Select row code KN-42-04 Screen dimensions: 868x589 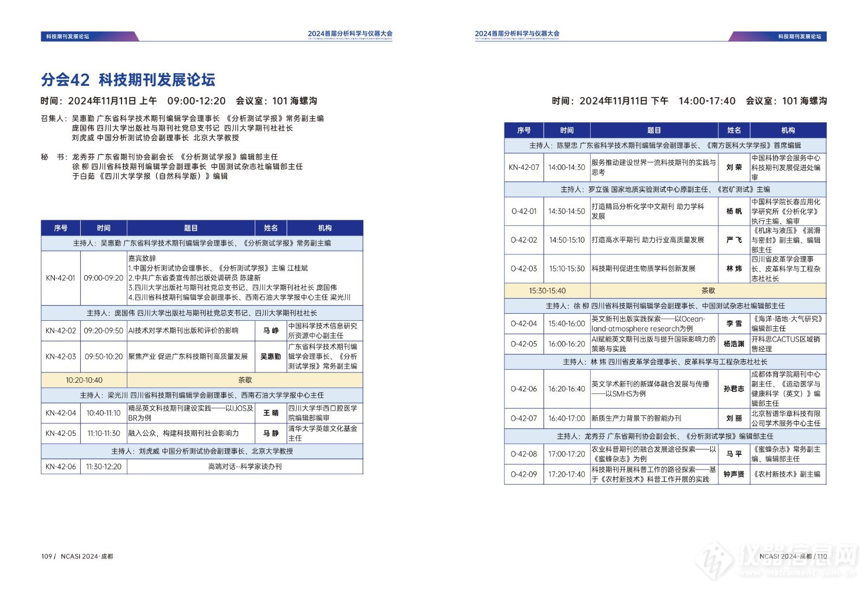tap(61, 413)
